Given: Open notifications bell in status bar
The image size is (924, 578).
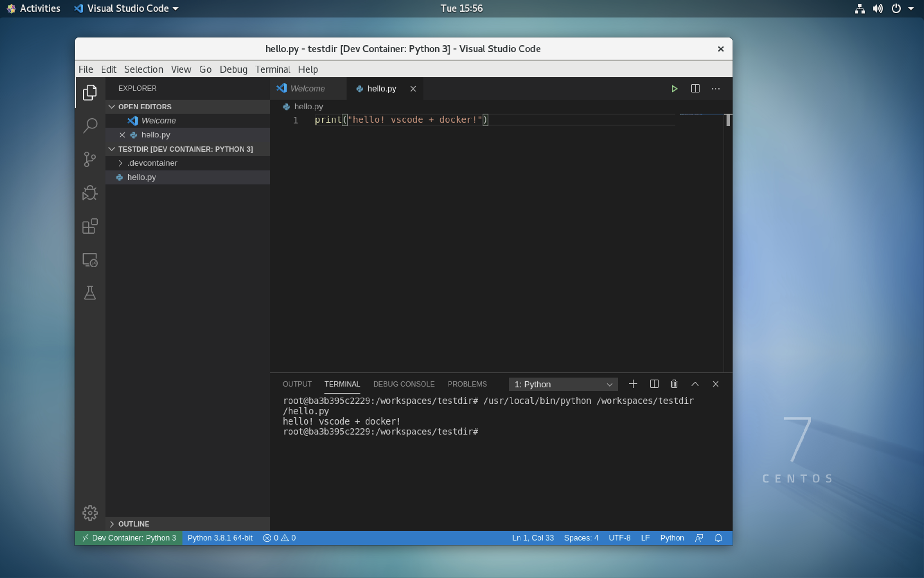Looking at the screenshot, I should 718,538.
